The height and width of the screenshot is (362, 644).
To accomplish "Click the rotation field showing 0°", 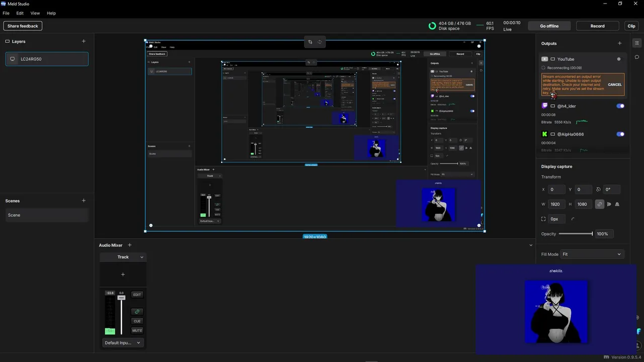I will [x=611, y=190].
